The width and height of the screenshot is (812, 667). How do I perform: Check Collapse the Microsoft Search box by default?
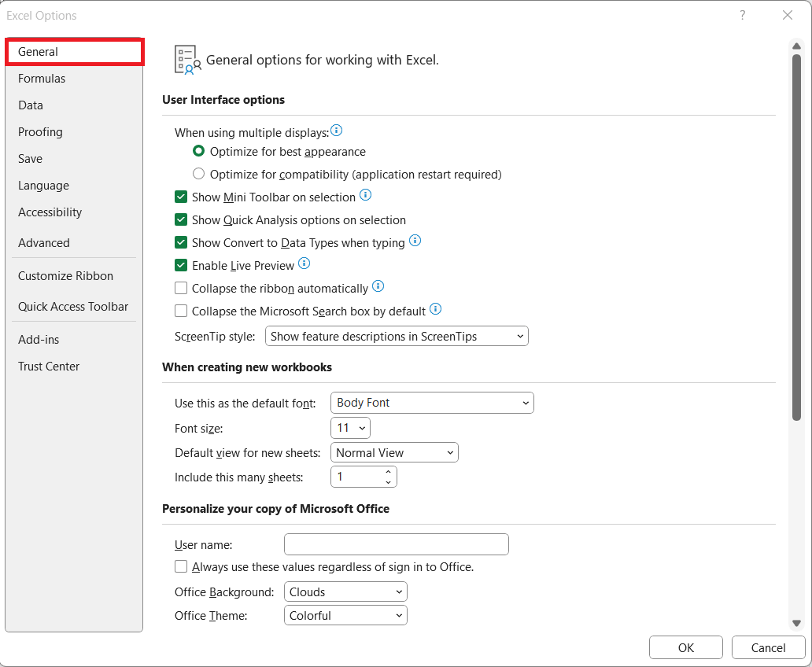[x=181, y=311]
